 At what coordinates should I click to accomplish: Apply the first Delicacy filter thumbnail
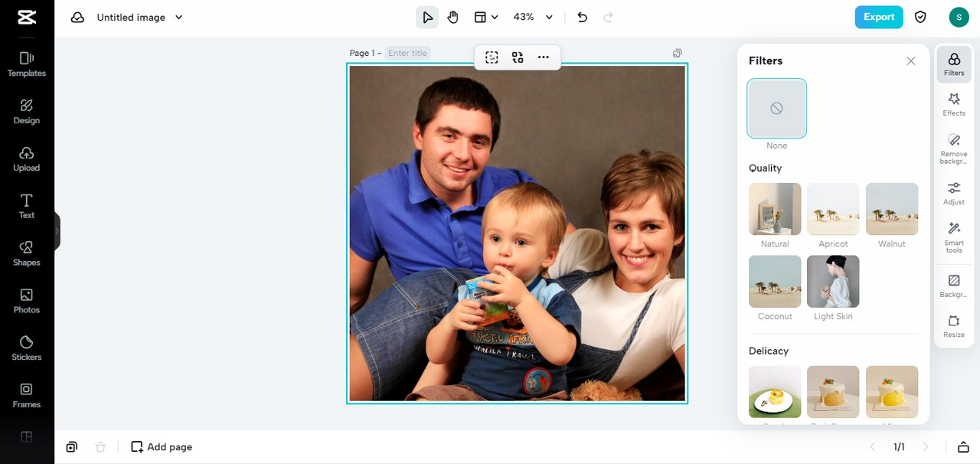pyautogui.click(x=775, y=392)
